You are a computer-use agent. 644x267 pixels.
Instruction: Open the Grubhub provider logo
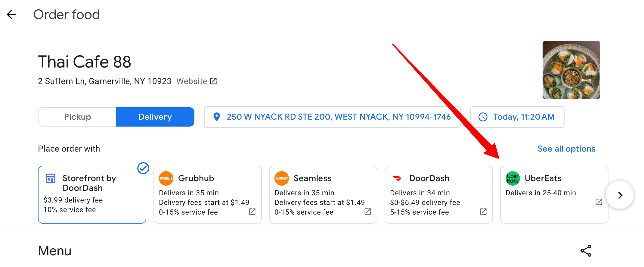pyautogui.click(x=166, y=178)
